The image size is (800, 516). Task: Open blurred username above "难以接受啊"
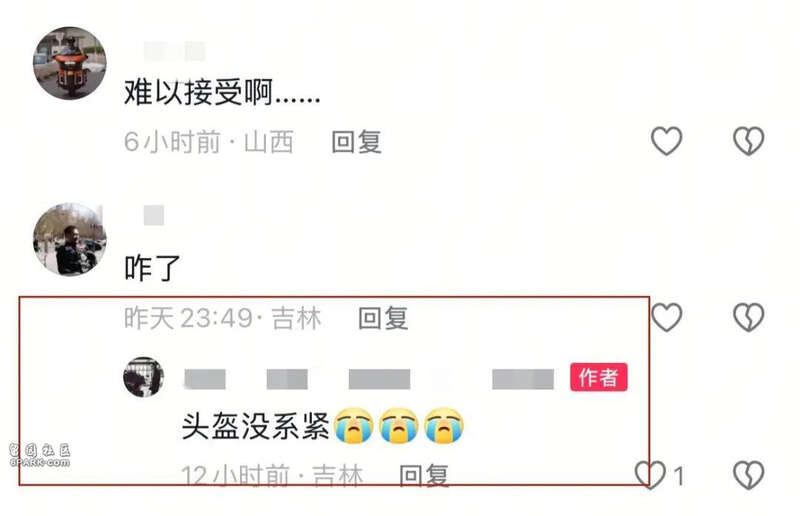174,52
